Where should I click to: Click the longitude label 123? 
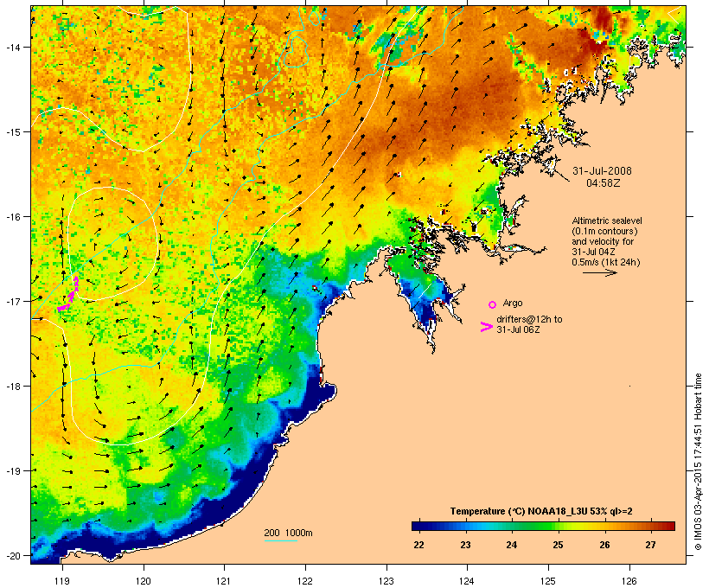(386, 581)
